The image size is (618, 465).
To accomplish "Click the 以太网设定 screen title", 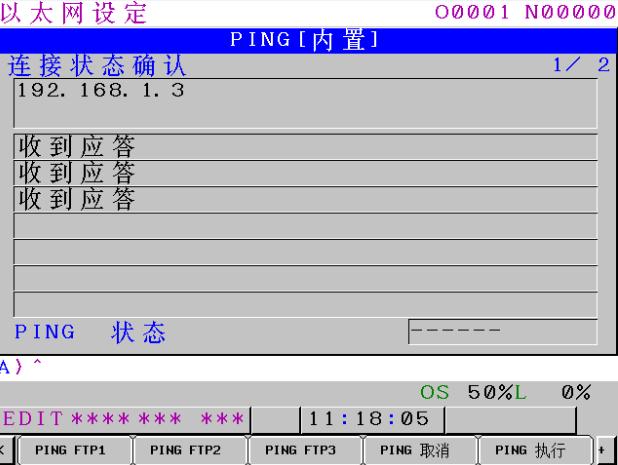I will [73, 13].
